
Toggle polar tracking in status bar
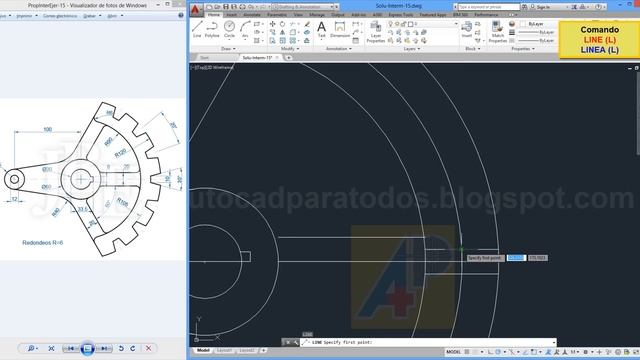click(x=498, y=352)
